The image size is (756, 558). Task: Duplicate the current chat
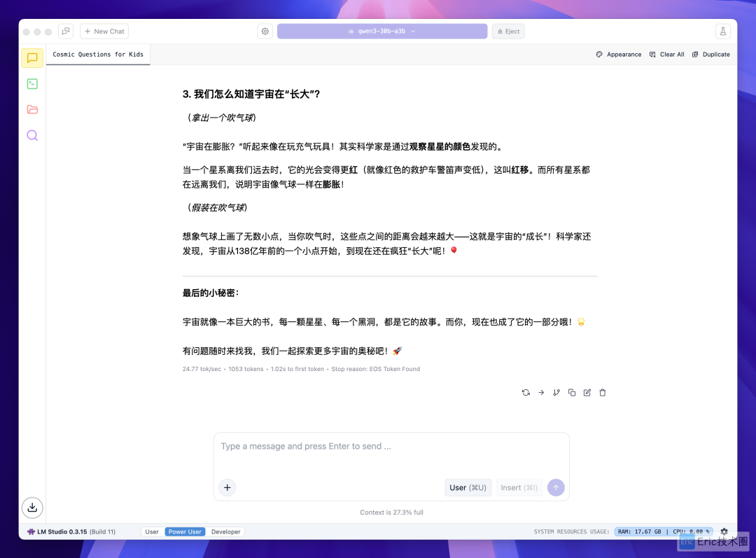click(x=711, y=55)
